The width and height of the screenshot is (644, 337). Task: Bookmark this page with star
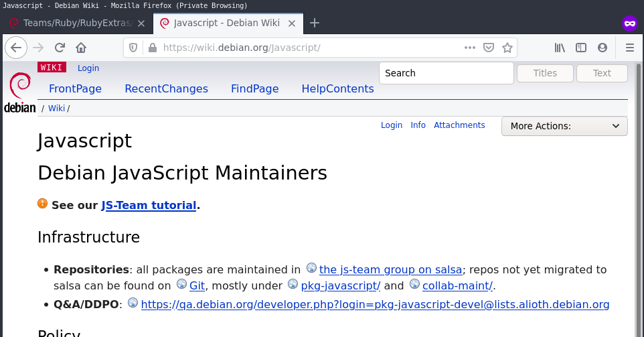(507, 48)
